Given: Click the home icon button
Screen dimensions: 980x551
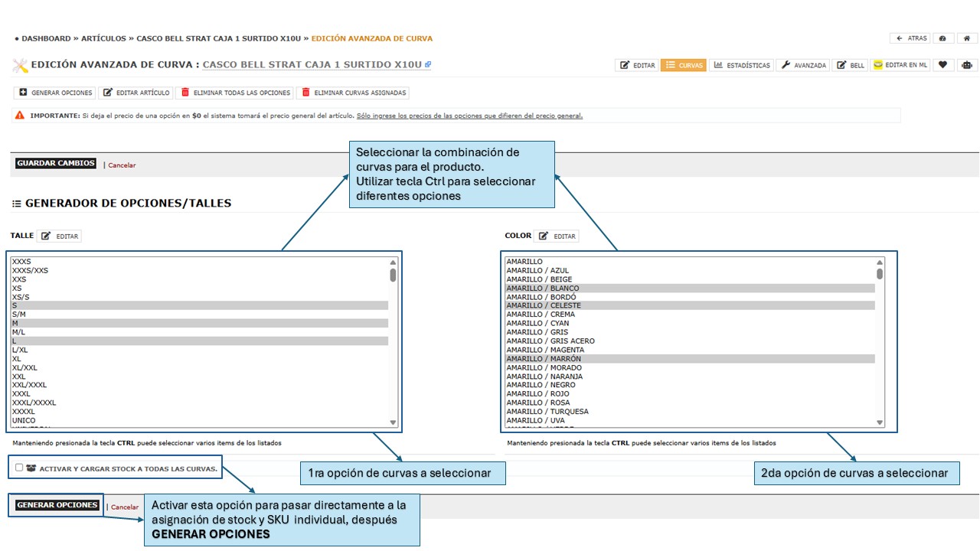Looking at the screenshot, I should point(968,38).
